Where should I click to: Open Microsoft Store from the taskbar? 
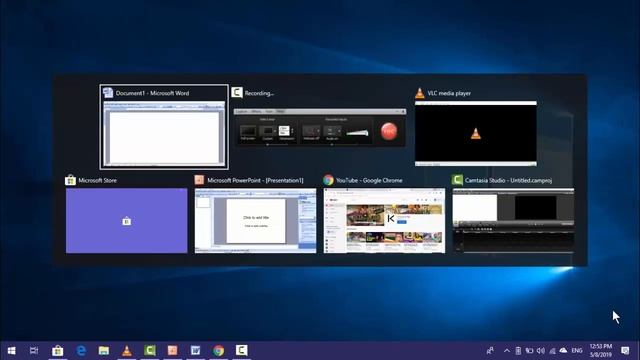point(58,351)
